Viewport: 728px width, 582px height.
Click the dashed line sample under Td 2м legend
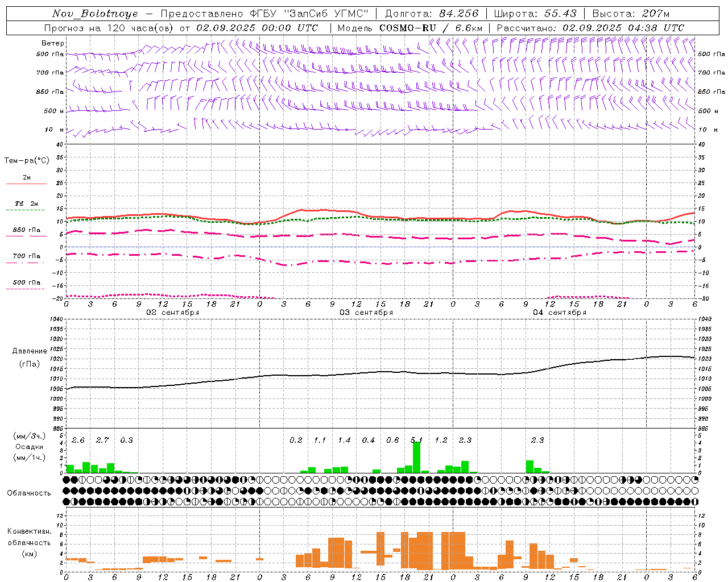point(26,210)
